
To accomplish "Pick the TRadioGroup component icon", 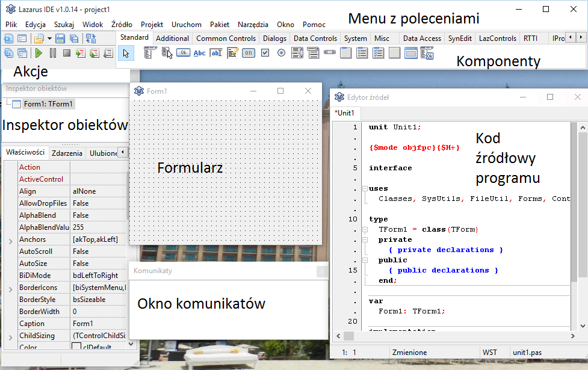I will 362,53.
